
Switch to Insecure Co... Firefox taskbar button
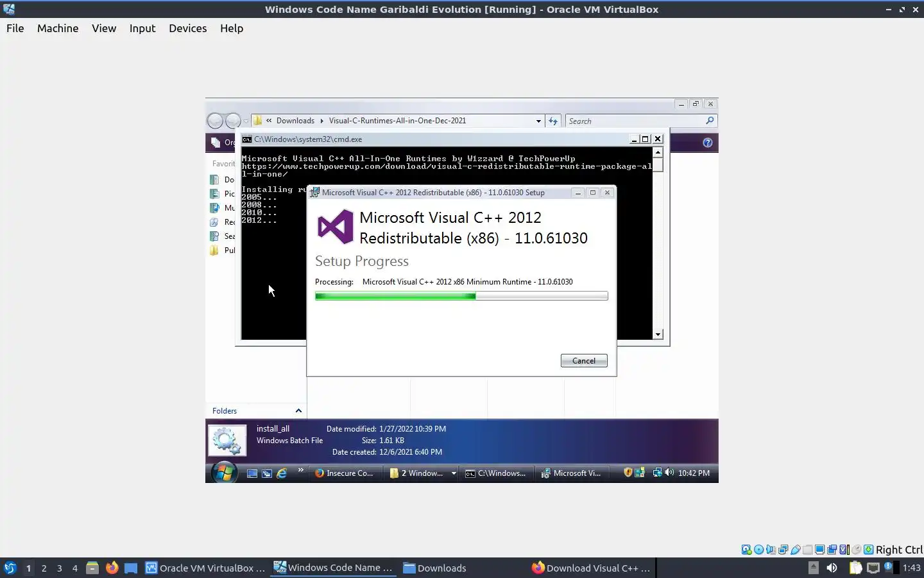coord(345,473)
